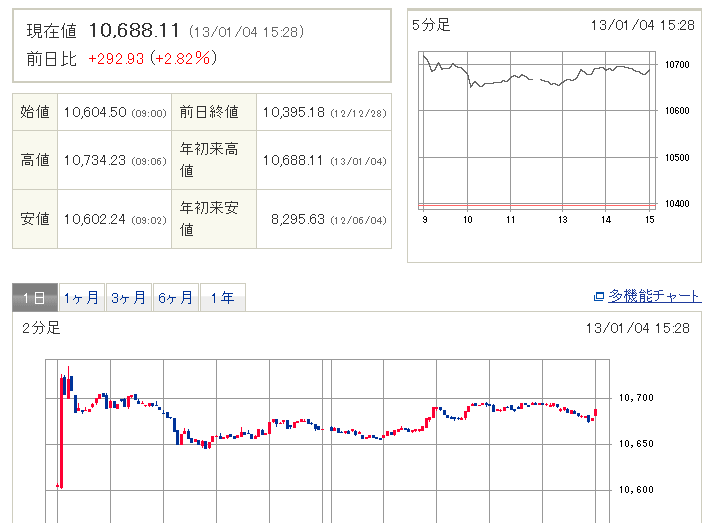Viewport: 711px width, 523px height.
Task: Show the 1年 chart tab
Action: coord(222,298)
